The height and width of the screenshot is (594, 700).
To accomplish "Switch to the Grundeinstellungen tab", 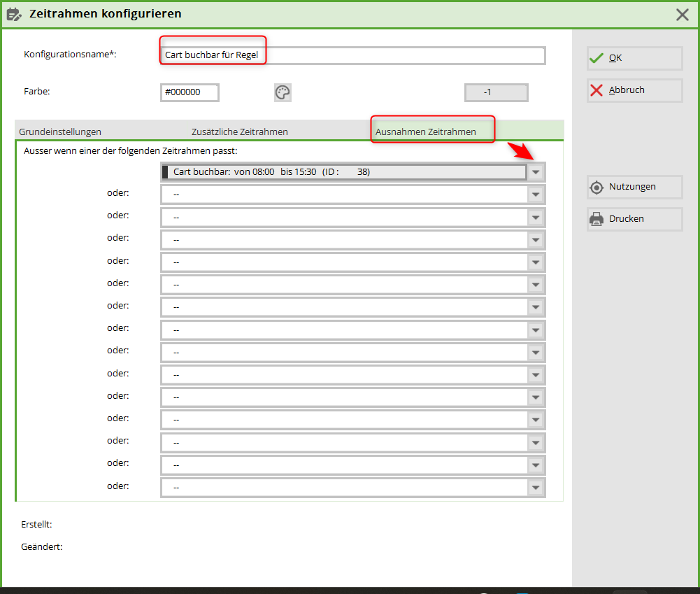I will [x=60, y=132].
